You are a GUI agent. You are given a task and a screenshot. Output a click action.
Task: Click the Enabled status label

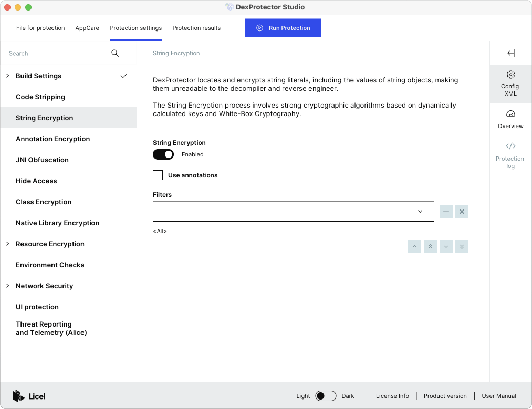[x=192, y=155]
